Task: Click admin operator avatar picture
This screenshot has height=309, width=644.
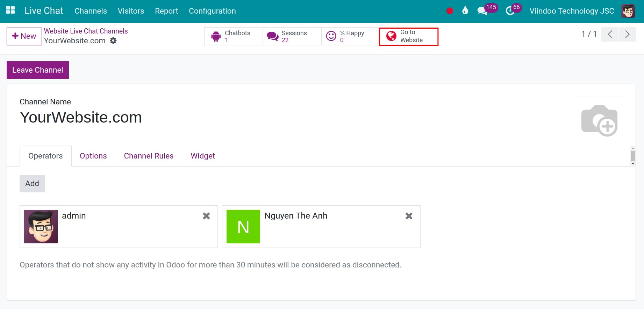Action: [x=41, y=227]
